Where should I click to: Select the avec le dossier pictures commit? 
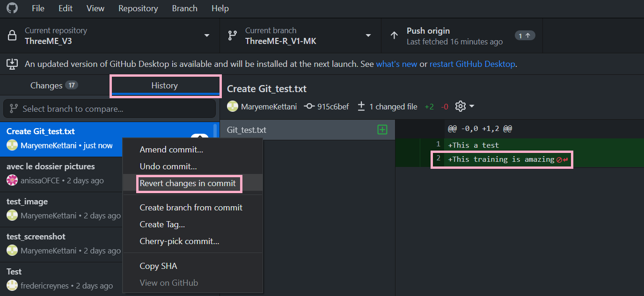(61, 174)
